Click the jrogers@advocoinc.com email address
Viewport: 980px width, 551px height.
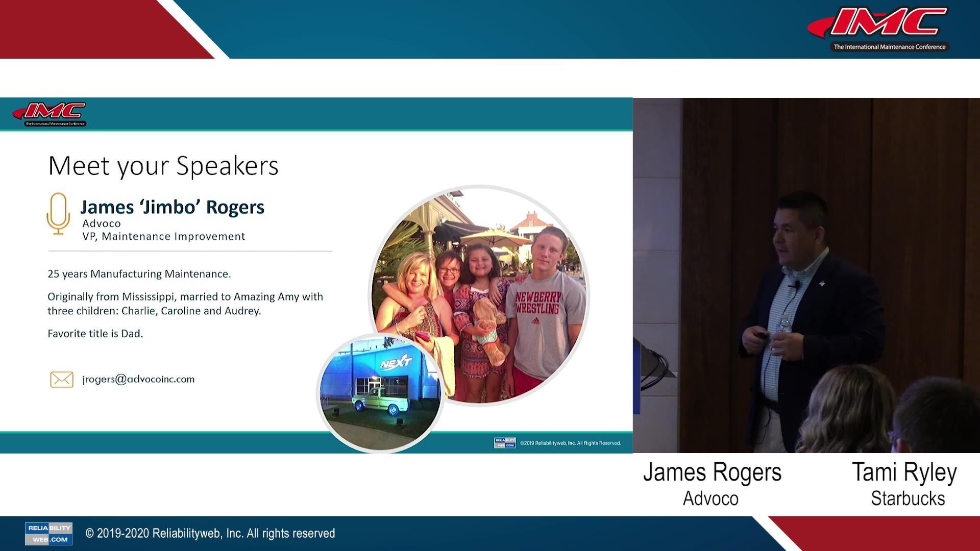(138, 379)
